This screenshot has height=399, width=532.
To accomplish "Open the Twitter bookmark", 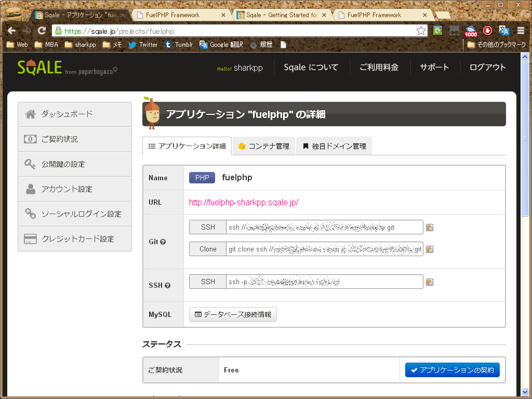I will point(143,45).
